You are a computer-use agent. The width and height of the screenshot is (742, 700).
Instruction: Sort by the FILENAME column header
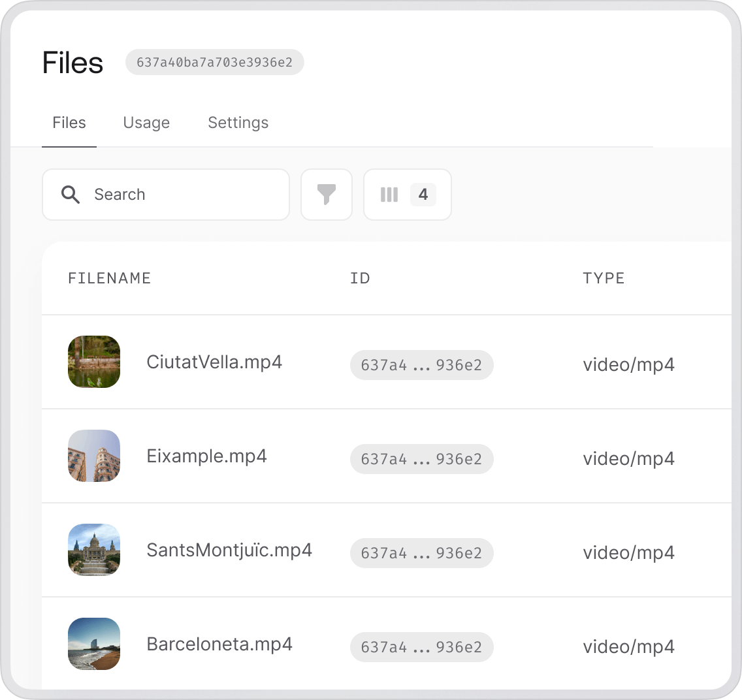(109, 278)
